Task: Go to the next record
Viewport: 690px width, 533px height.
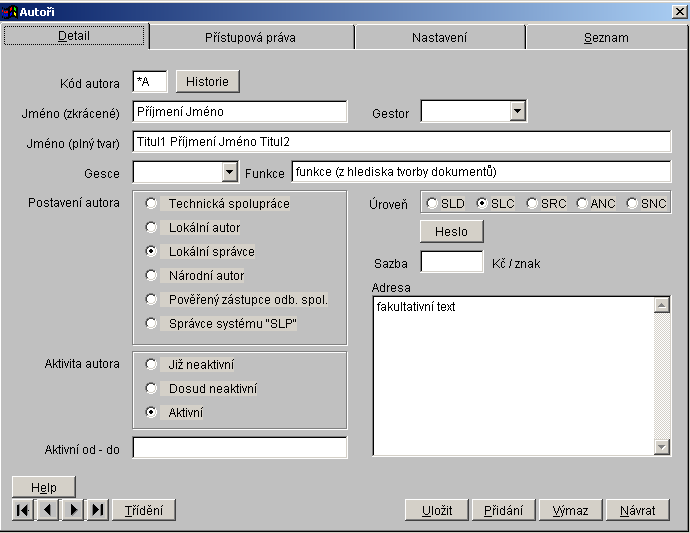Action: click(73, 510)
